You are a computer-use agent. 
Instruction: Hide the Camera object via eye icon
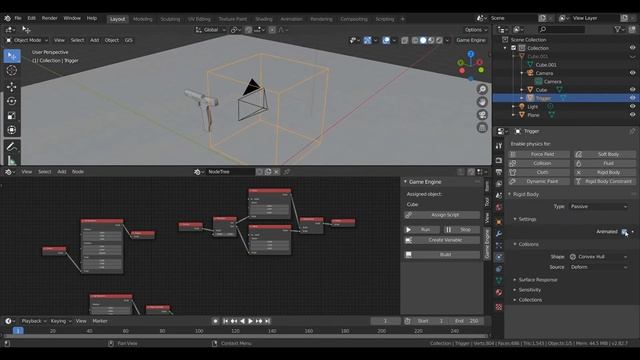632,73
